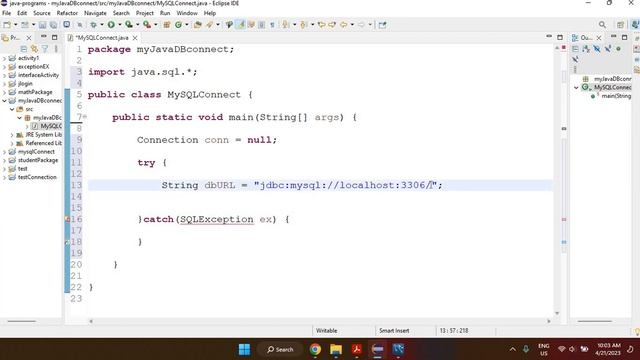Click the quick access magnifier icon

(602, 25)
